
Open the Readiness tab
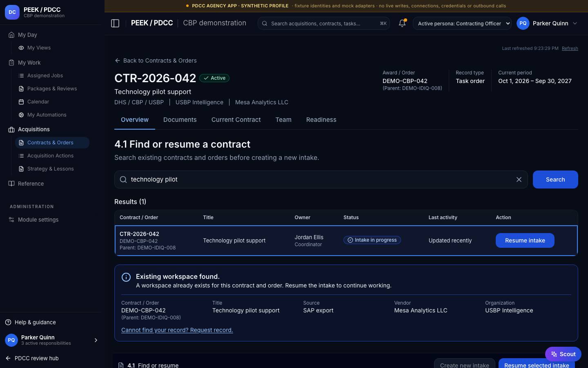pyautogui.click(x=321, y=120)
